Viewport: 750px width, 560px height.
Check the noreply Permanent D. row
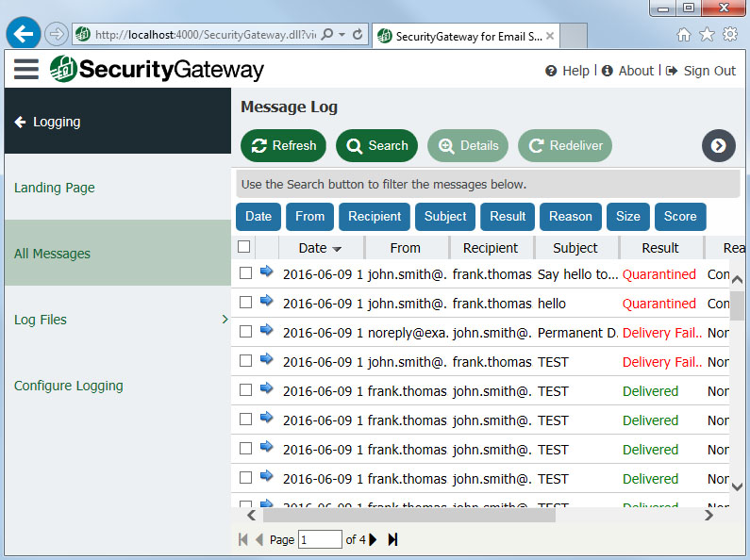coord(246,331)
